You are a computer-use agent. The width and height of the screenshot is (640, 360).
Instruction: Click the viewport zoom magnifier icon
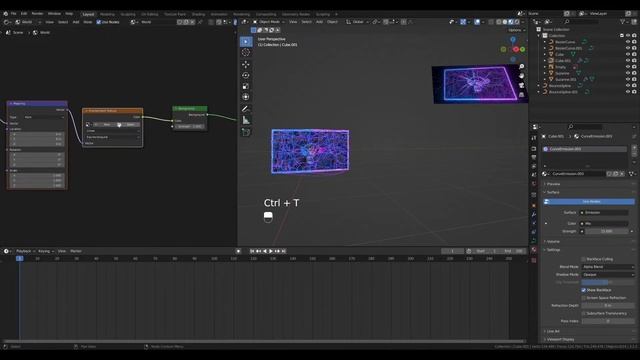pos(522,67)
